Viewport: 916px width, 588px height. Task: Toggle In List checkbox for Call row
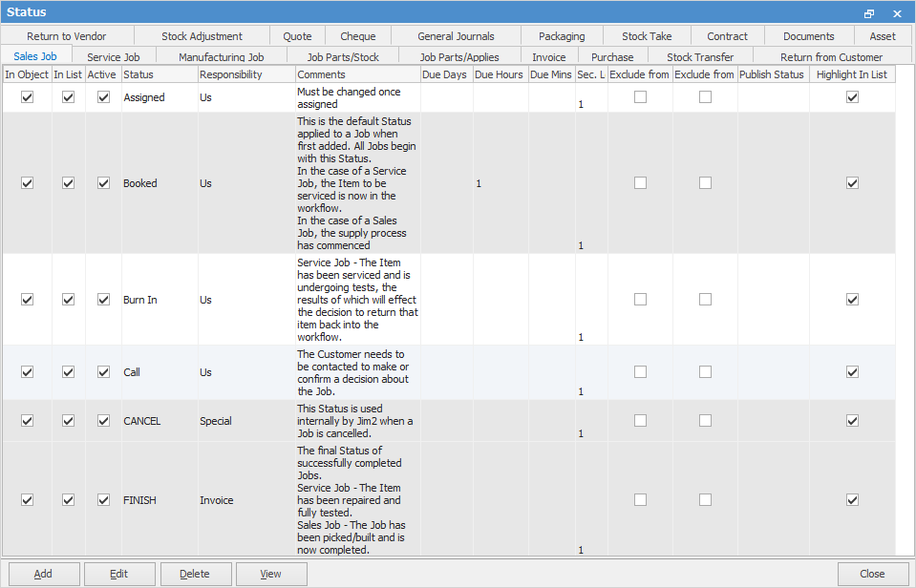(69, 372)
